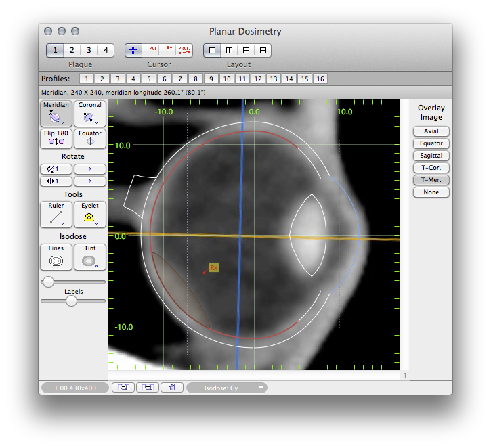Set overlay image to None
Screen dimensions: 491x448
click(x=431, y=192)
